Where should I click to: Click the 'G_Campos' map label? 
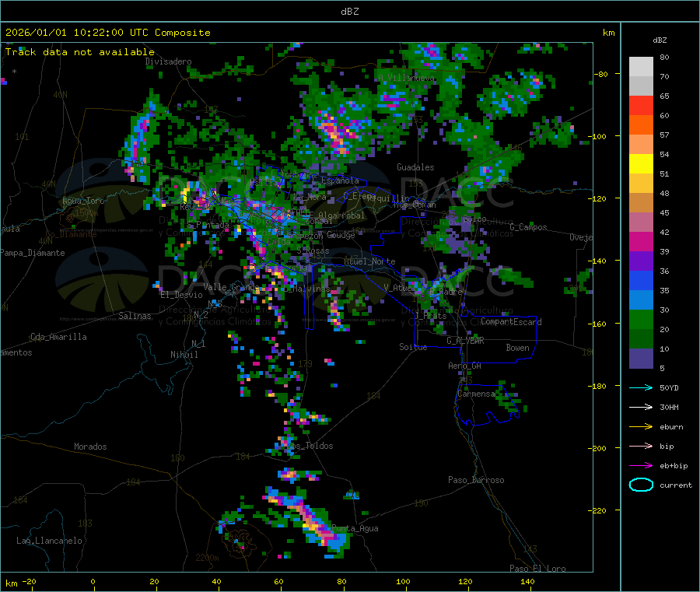point(528,227)
